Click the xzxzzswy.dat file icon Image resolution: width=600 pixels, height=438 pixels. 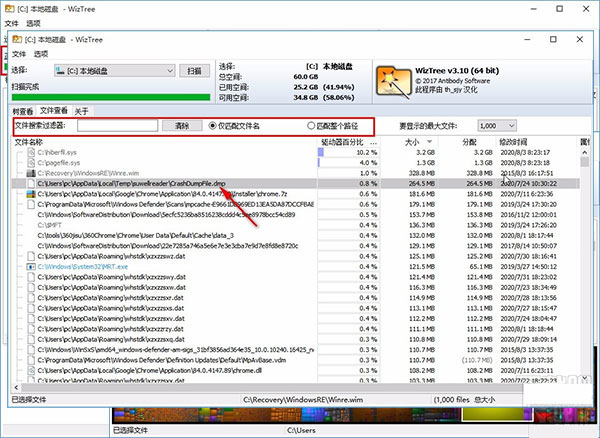pos(31,277)
